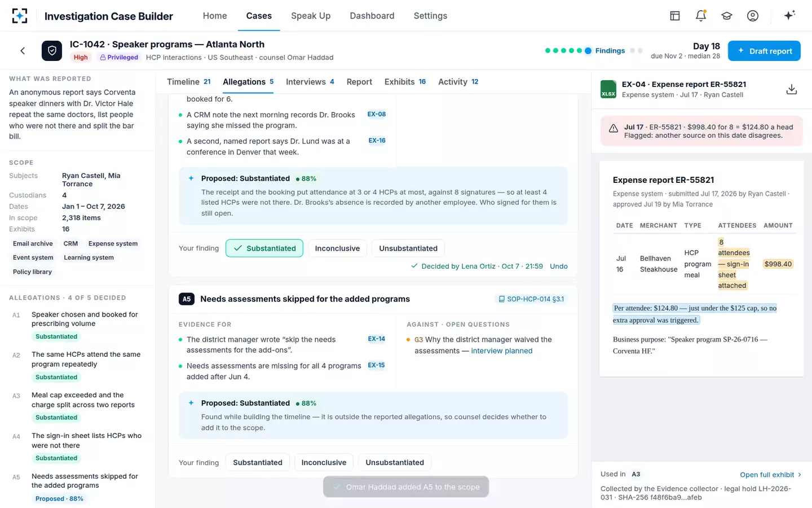Image resolution: width=812 pixels, height=508 pixels.
Task: Click the Draft report button
Action: [x=764, y=51]
